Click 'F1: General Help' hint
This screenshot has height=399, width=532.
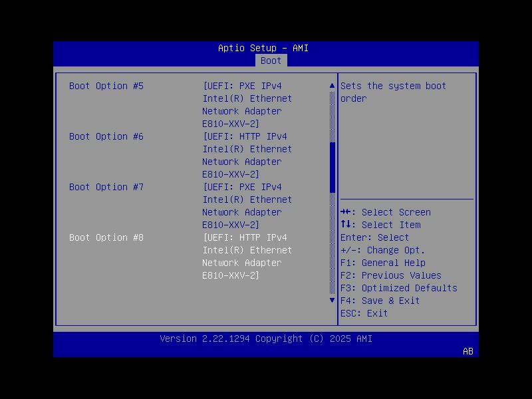(383, 263)
